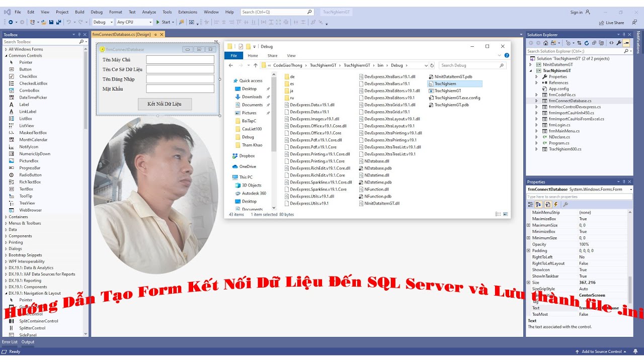Expand Containers group in Toolbox

[6, 217]
